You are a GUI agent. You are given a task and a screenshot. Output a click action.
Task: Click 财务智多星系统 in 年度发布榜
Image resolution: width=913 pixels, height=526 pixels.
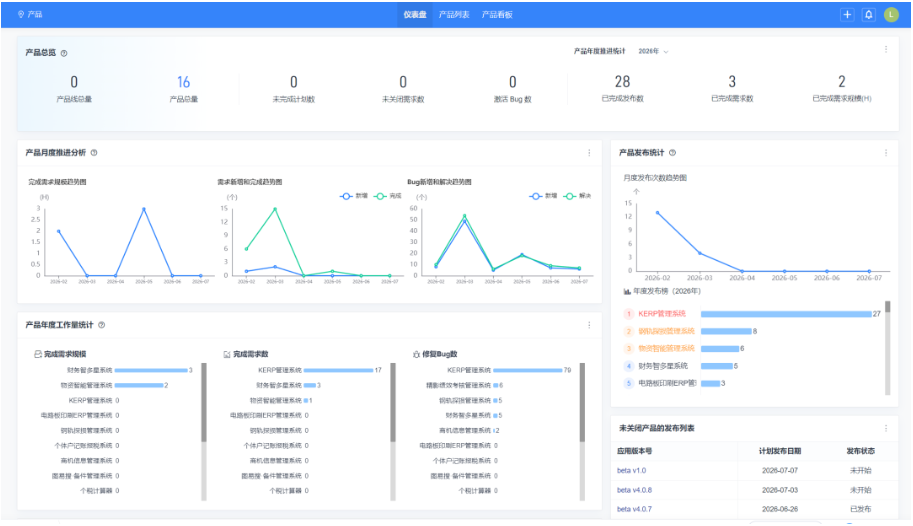click(663, 366)
